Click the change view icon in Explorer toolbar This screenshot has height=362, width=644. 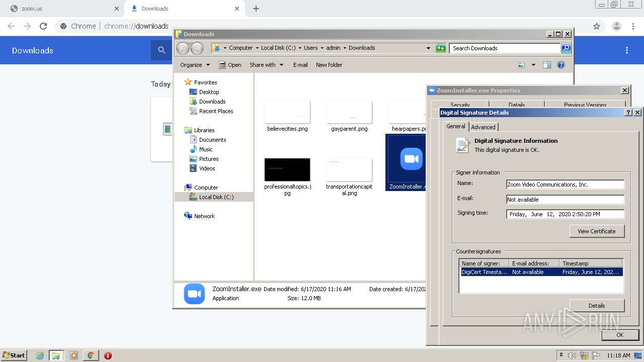521,65
